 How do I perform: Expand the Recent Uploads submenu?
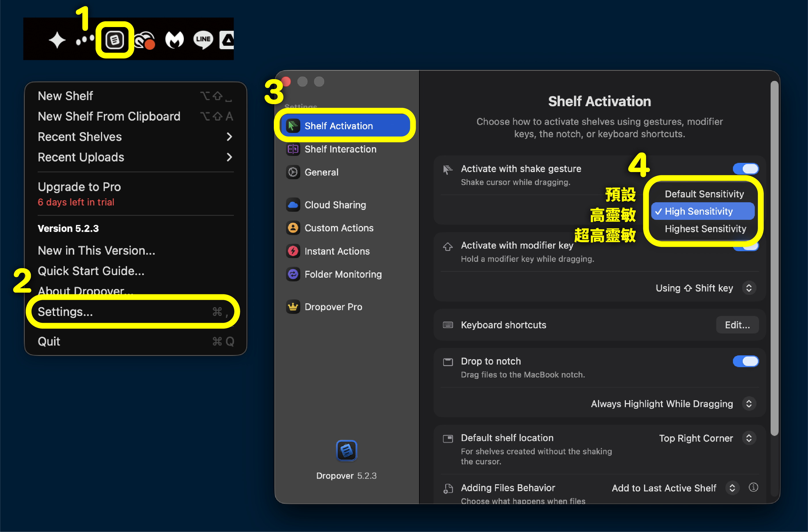coord(136,157)
